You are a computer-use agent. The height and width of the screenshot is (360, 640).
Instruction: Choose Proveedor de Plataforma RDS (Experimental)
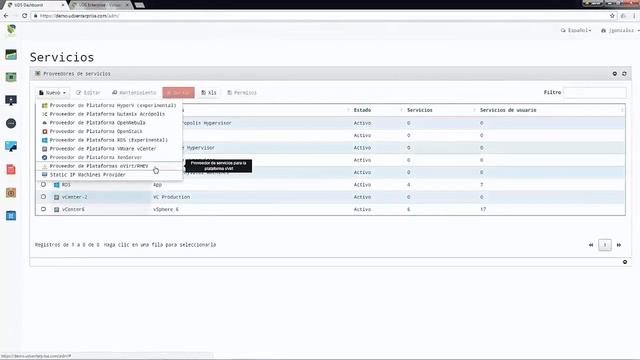109,140
